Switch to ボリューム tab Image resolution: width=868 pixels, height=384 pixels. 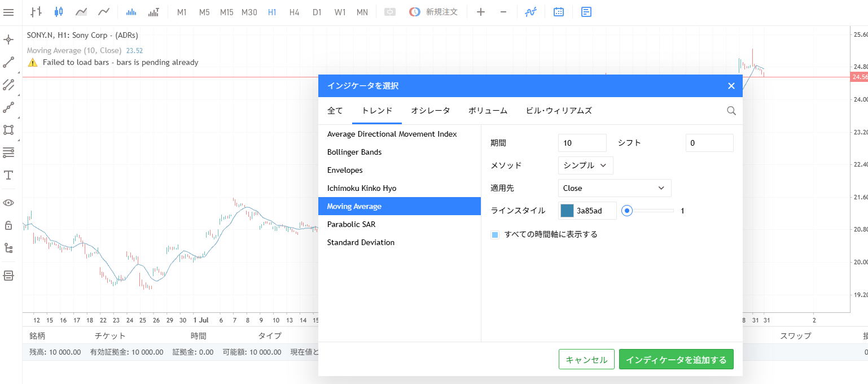(x=488, y=111)
